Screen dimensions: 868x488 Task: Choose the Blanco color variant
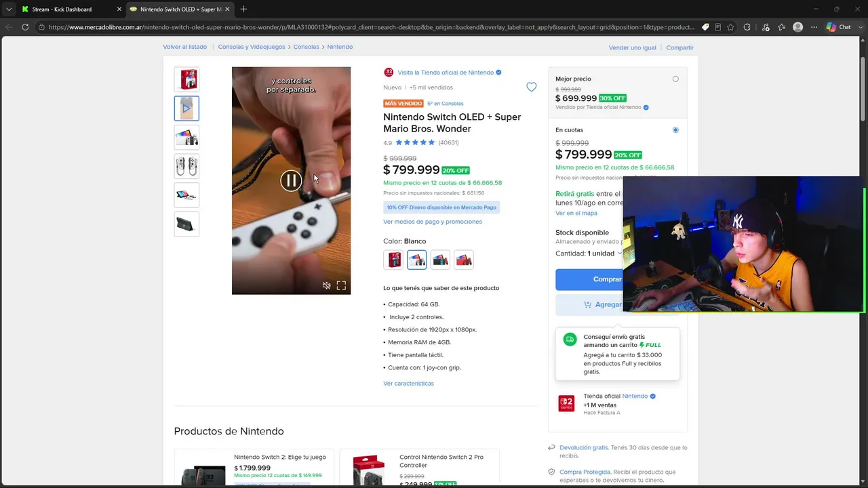[417, 260]
